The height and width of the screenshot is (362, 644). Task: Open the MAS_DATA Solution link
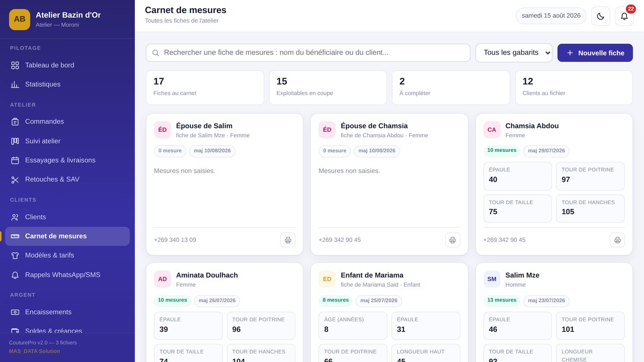(x=34, y=351)
